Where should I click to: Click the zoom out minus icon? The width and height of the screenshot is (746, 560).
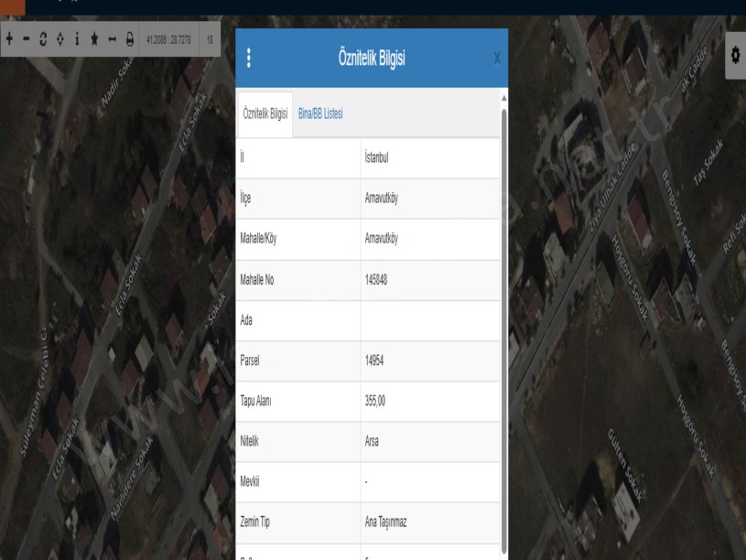26,39
